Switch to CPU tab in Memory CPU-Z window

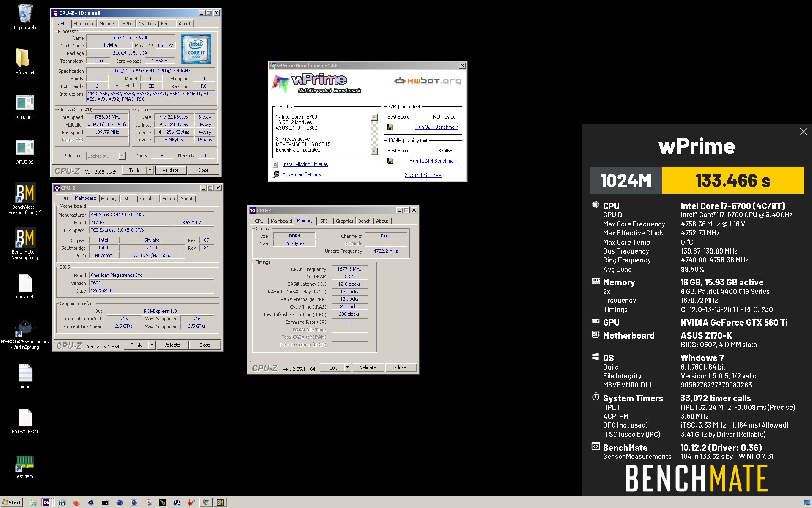[x=259, y=221]
